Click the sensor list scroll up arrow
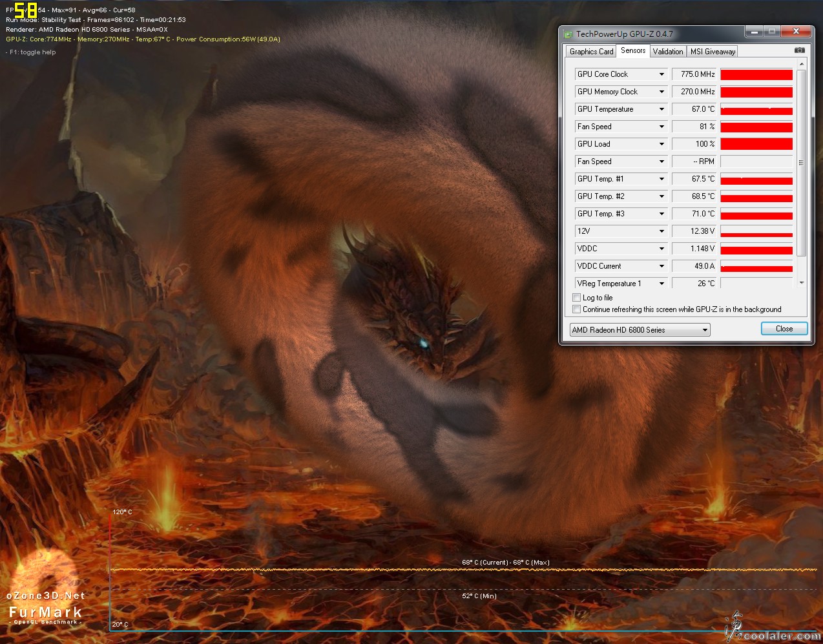Image resolution: width=823 pixels, height=644 pixels. pos(801,64)
